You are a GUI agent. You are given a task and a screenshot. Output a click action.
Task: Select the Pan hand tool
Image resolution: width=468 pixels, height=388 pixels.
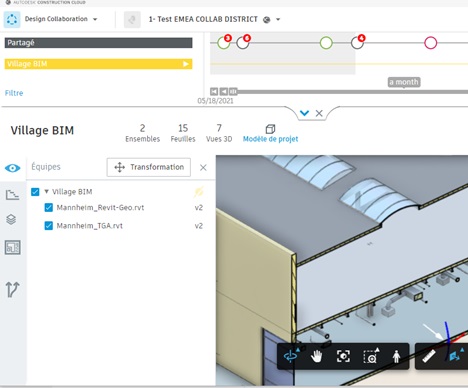[x=316, y=356]
